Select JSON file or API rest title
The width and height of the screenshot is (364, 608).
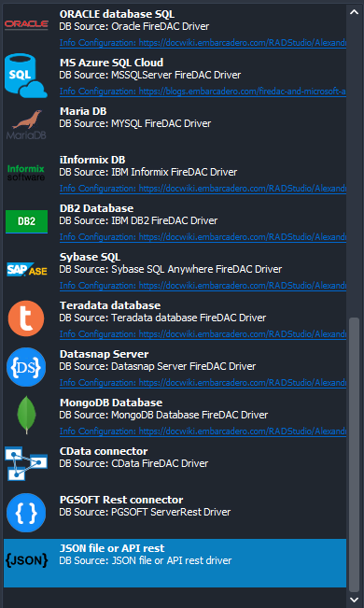pos(112,548)
